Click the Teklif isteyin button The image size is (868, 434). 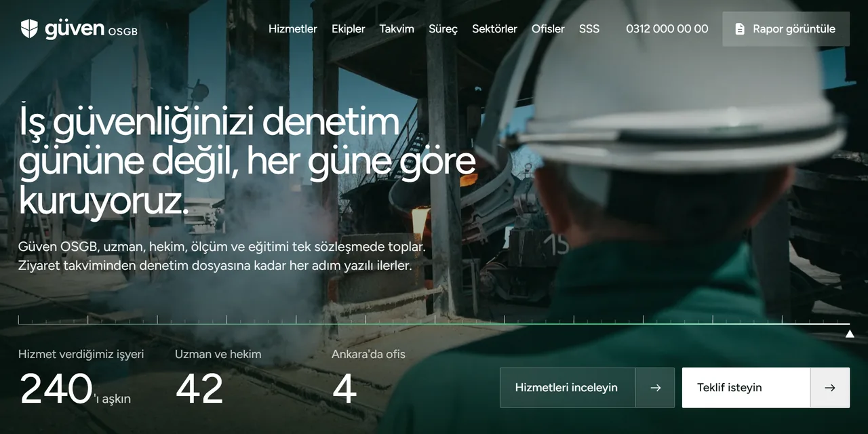(766, 388)
